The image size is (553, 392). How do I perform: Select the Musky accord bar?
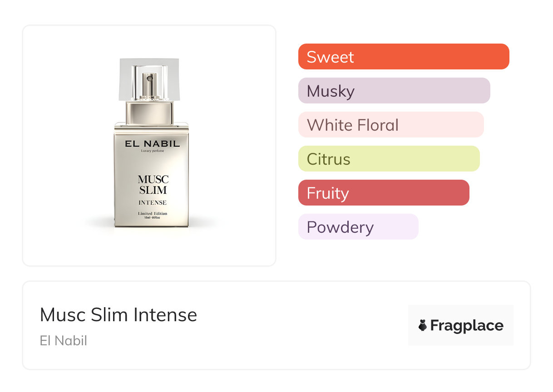[x=394, y=91]
